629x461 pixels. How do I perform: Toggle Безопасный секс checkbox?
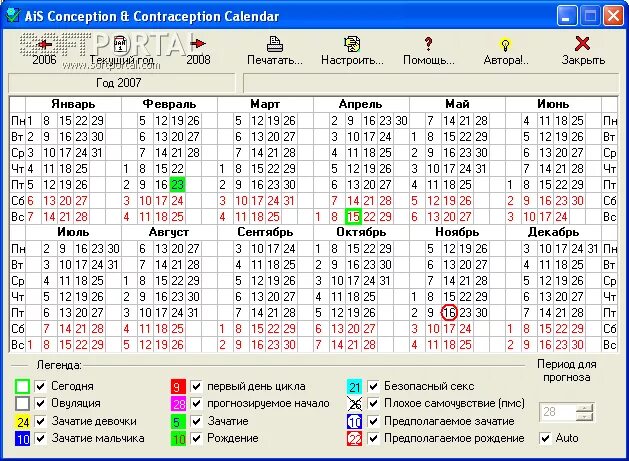click(x=373, y=386)
